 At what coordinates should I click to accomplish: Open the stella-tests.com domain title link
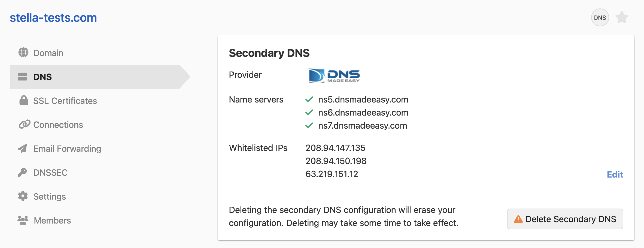tap(53, 18)
